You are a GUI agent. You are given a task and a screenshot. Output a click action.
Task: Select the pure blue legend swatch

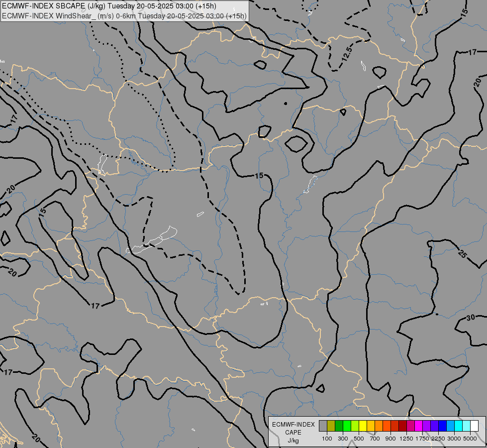click(x=443, y=426)
